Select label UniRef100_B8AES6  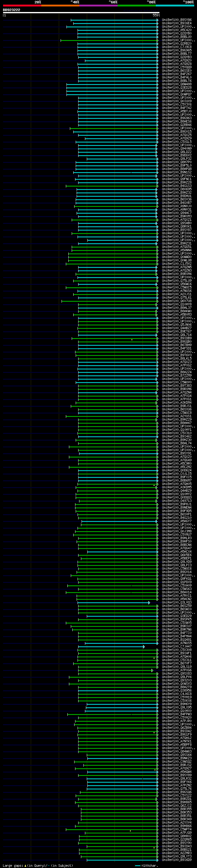176,122
